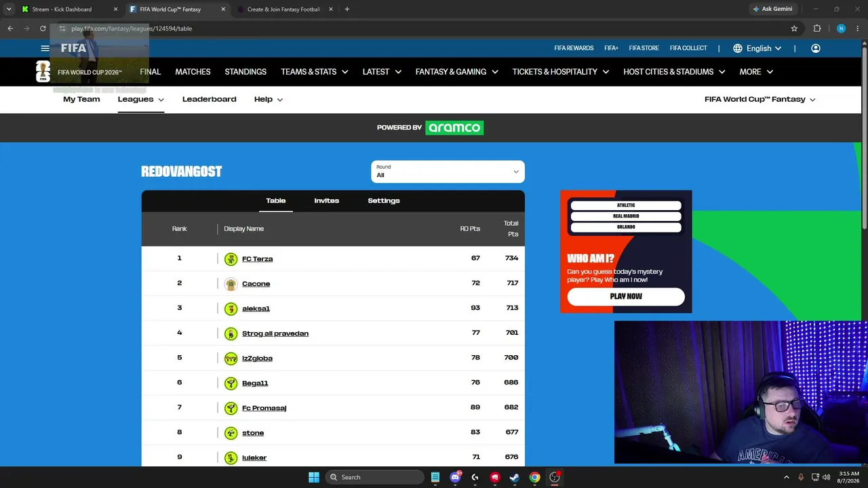Screen dimensions: 868x488
Task: Expand the More navigation menu
Action: coord(756,72)
